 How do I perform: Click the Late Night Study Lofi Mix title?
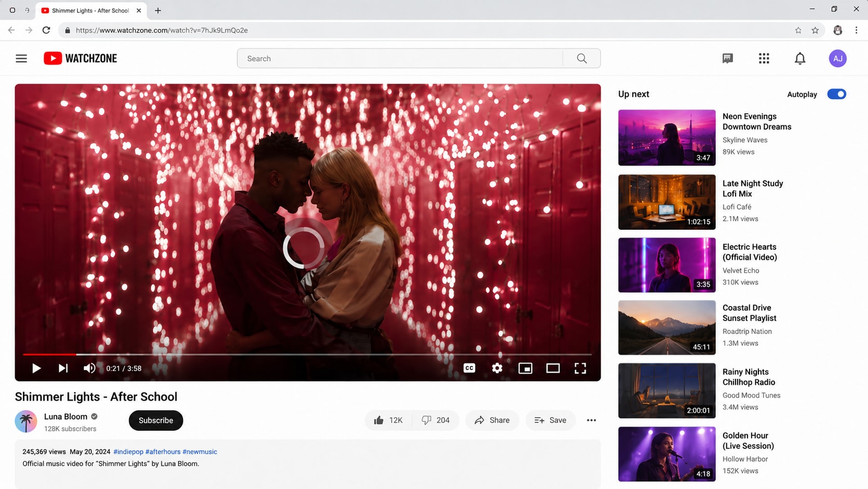753,189
